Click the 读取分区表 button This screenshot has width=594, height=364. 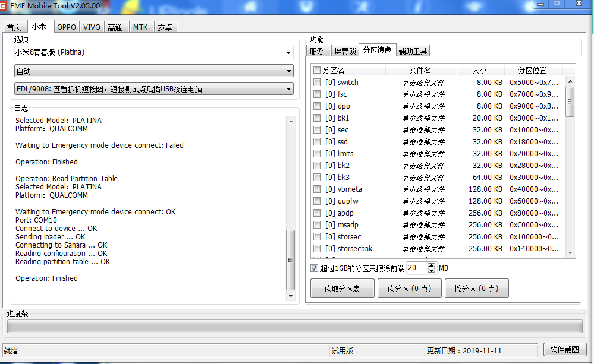342,289
